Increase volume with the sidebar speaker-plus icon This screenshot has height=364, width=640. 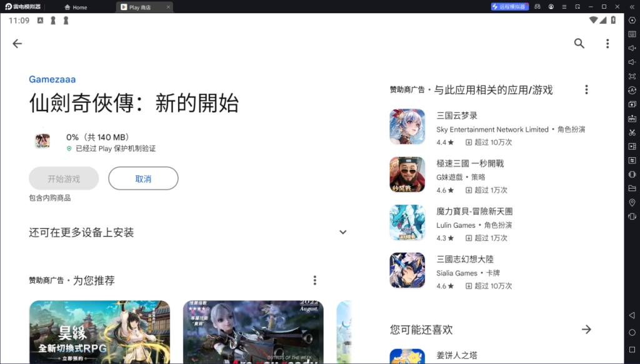(632, 48)
